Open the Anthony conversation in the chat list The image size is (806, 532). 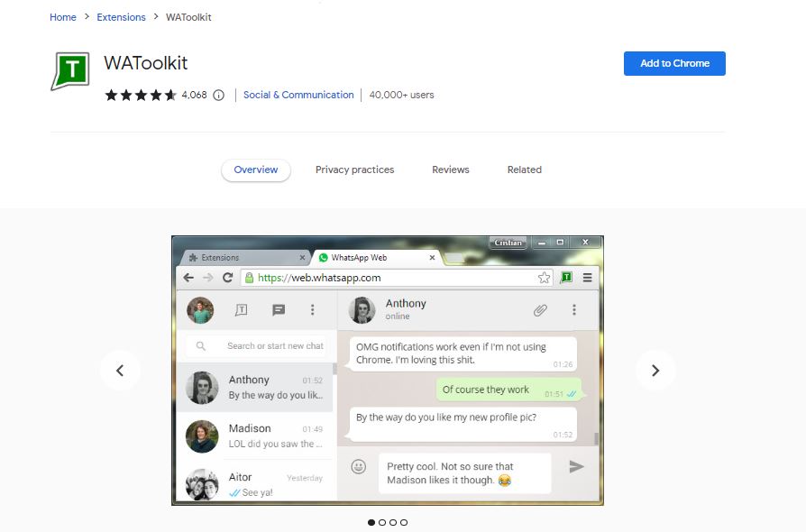[254, 388]
